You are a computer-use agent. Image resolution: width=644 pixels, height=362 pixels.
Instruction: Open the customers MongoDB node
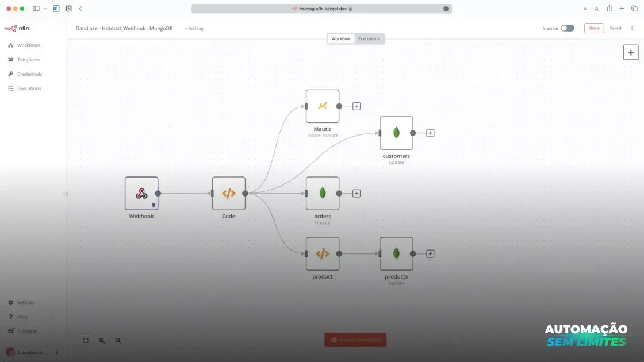pyautogui.click(x=396, y=133)
